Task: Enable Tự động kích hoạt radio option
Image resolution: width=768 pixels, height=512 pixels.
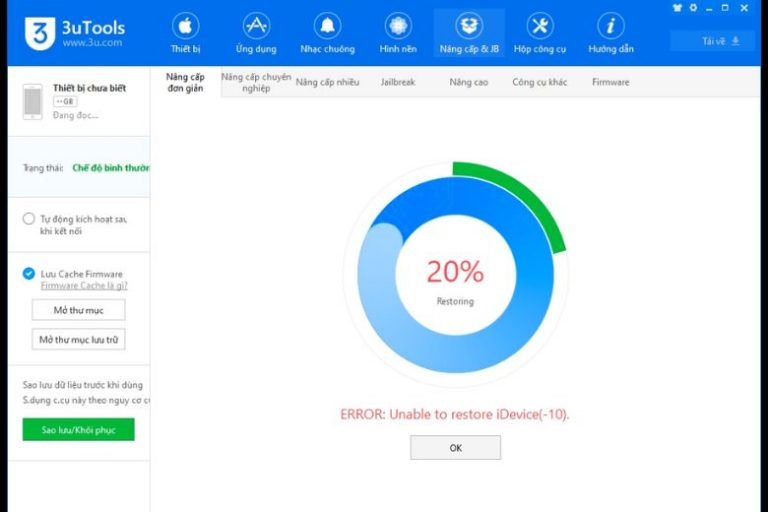Action: click(x=29, y=219)
